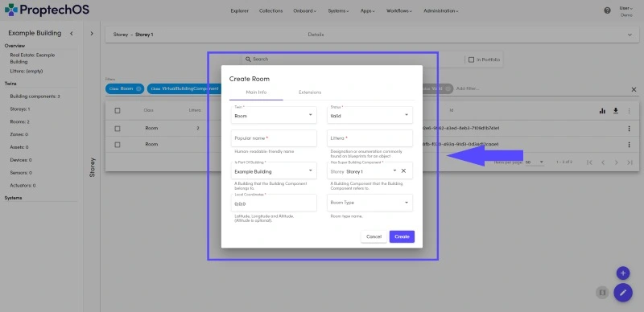
Task: Open the Apps menu
Action: pos(368,11)
